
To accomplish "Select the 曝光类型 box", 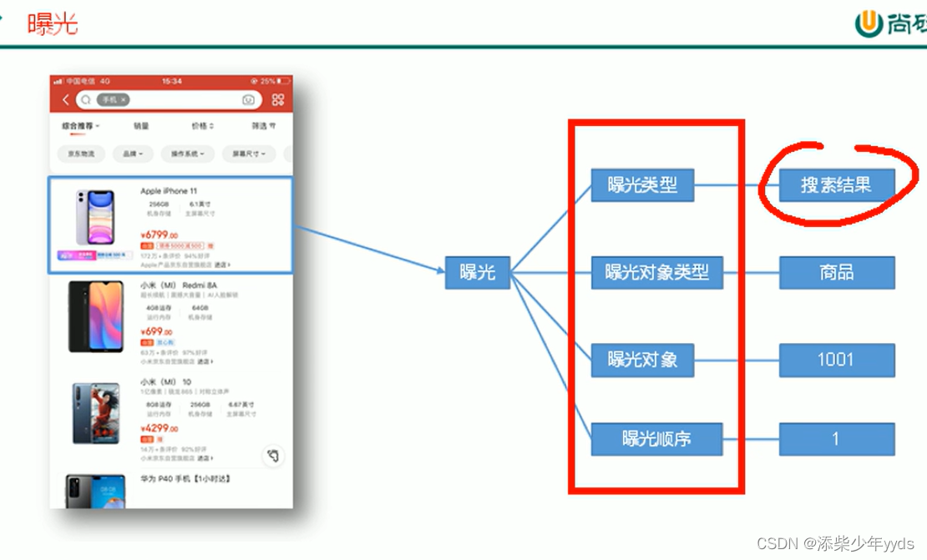I will coord(642,185).
